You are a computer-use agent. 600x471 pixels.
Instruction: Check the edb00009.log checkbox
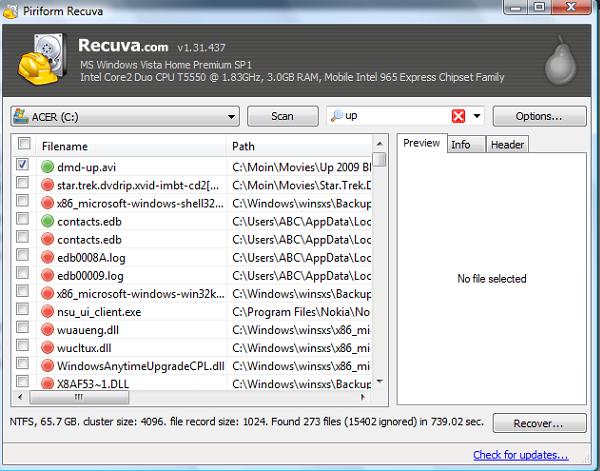tap(23, 273)
